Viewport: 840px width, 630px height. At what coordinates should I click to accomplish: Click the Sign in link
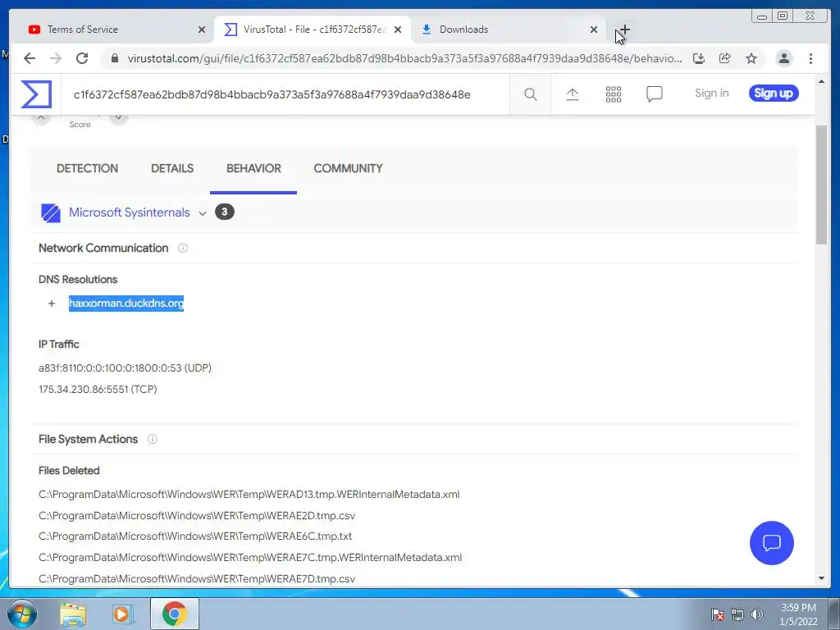click(x=711, y=94)
